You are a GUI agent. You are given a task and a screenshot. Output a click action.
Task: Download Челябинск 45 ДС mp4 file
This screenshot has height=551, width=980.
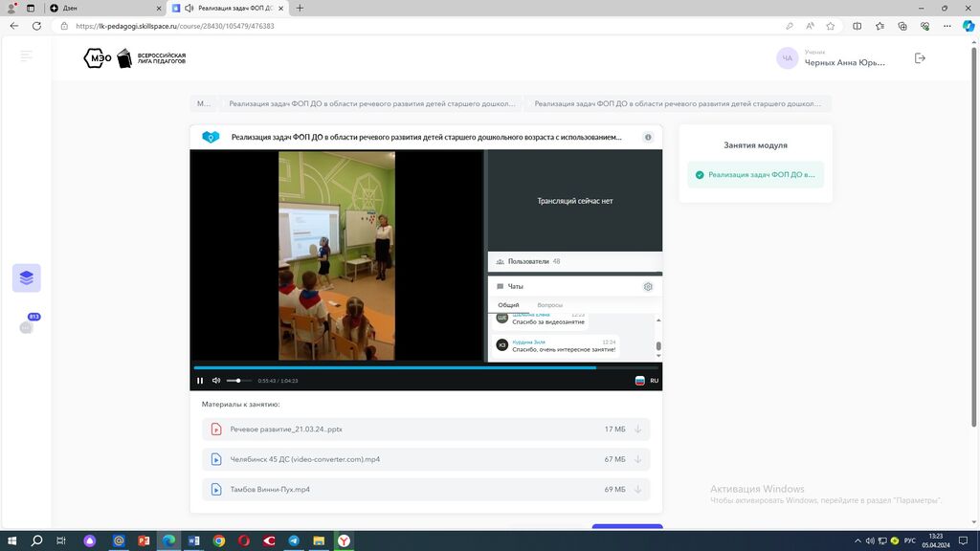pos(637,459)
